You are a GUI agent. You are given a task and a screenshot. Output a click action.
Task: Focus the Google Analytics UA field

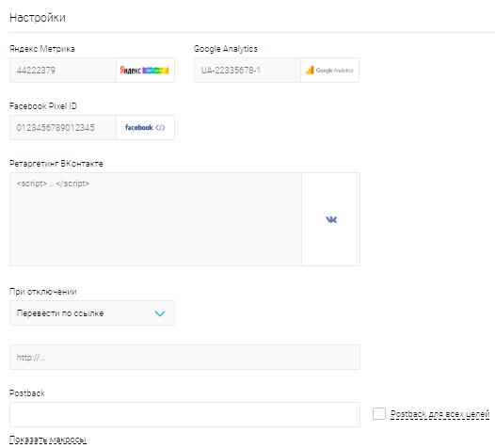tap(247, 70)
